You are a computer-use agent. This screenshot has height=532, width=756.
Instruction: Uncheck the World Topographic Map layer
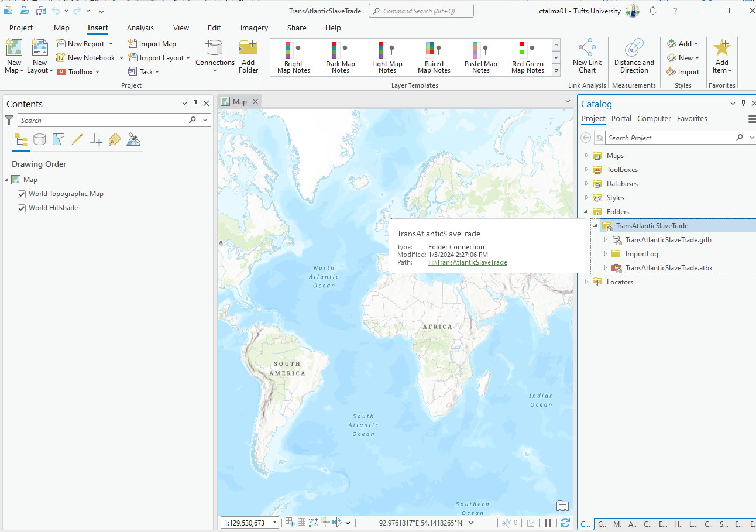pos(22,194)
